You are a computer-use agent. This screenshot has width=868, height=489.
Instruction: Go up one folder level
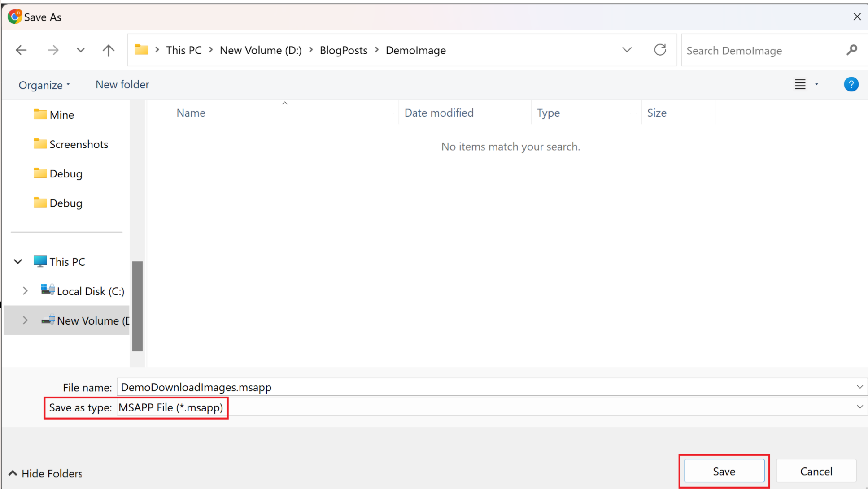coord(108,50)
